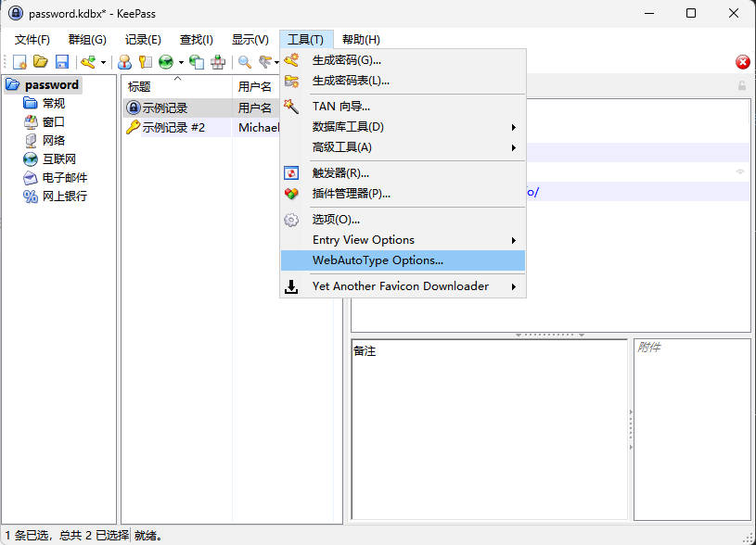
Task: Click the key icon of 示例记录 #2
Action: [x=133, y=127]
